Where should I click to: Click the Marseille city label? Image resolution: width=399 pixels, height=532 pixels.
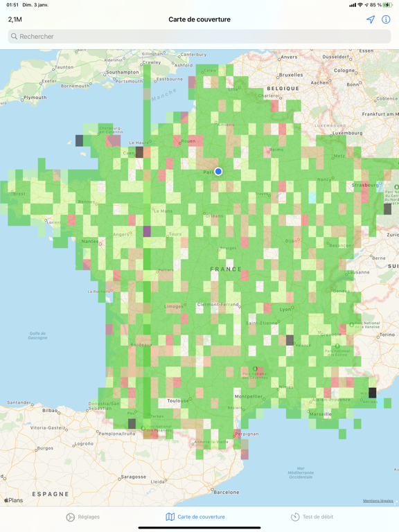click(x=320, y=414)
